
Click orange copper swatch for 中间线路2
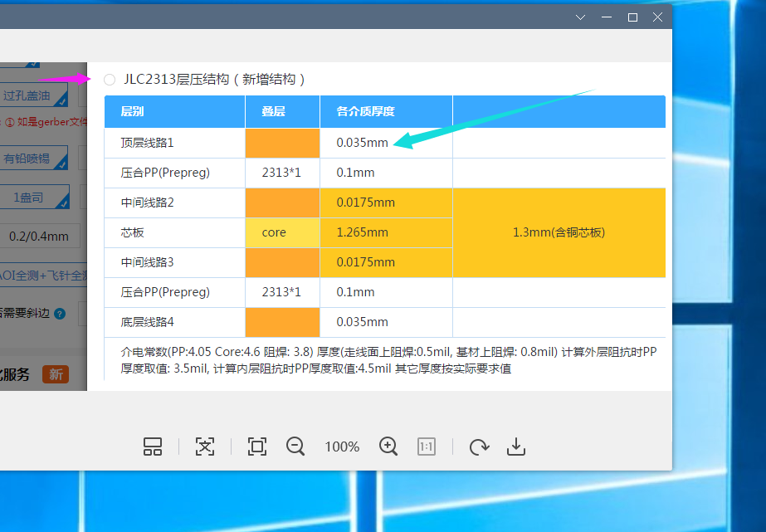coord(282,203)
